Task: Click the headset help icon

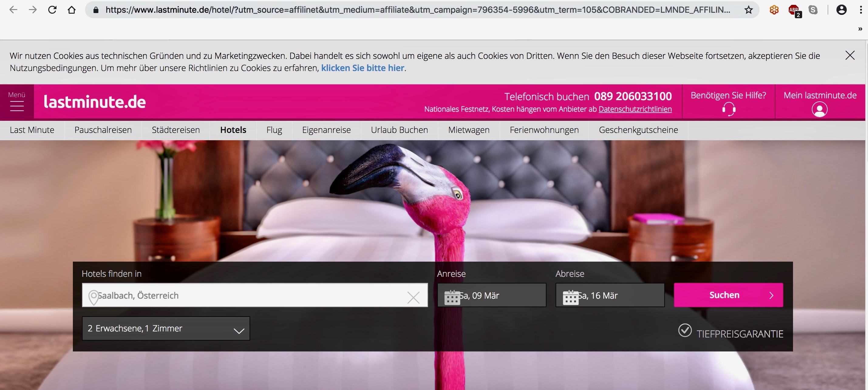Action: [729, 109]
